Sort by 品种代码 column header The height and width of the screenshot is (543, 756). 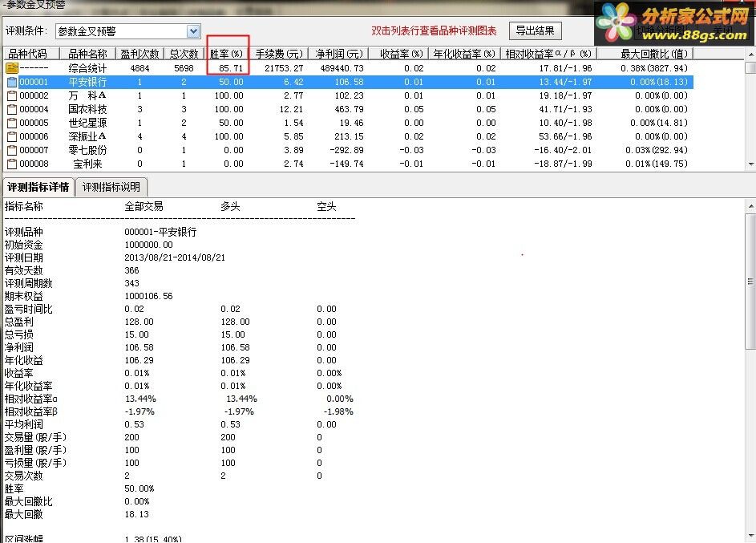[x=31, y=54]
